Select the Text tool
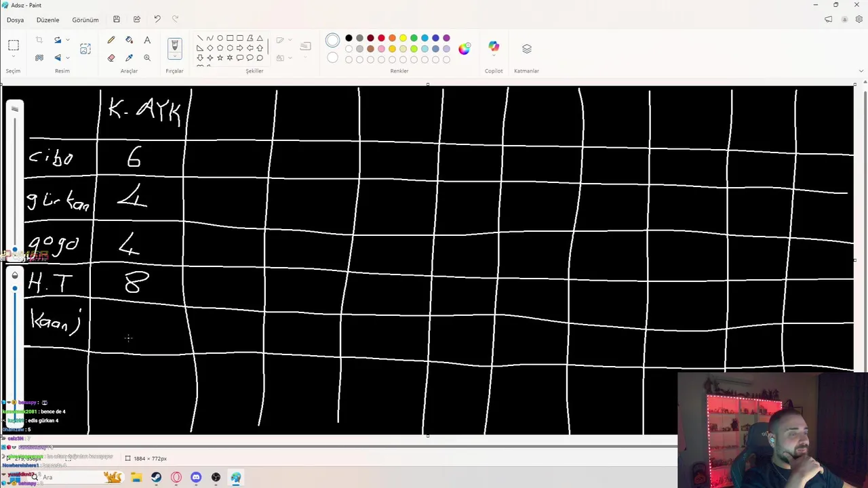Viewport: 868px width, 488px height. [x=147, y=40]
